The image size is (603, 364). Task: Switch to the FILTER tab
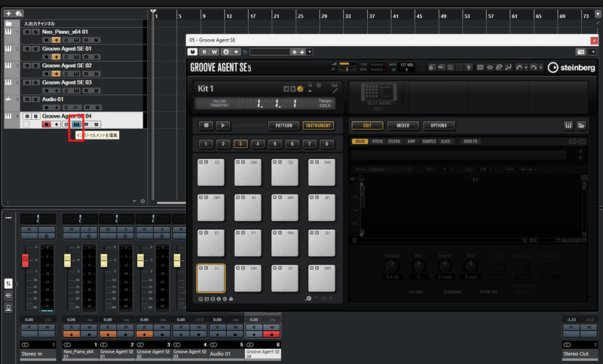coord(394,142)
